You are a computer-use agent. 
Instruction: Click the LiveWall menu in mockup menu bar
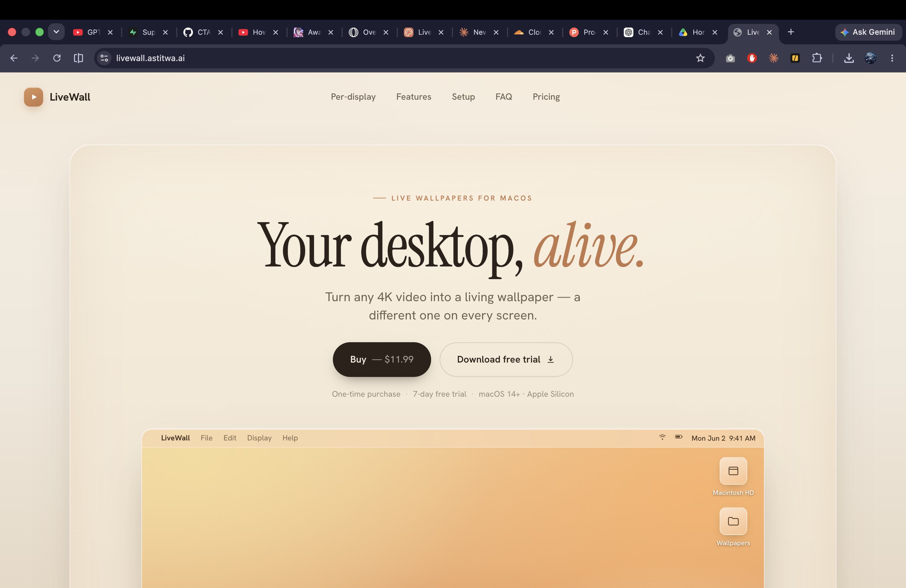(175, 438)
